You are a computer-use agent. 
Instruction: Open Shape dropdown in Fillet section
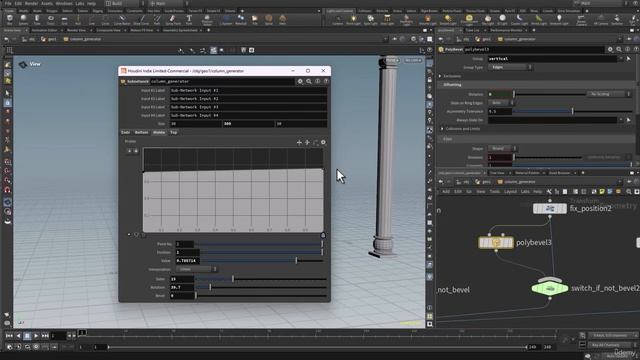tap(503, 149)
